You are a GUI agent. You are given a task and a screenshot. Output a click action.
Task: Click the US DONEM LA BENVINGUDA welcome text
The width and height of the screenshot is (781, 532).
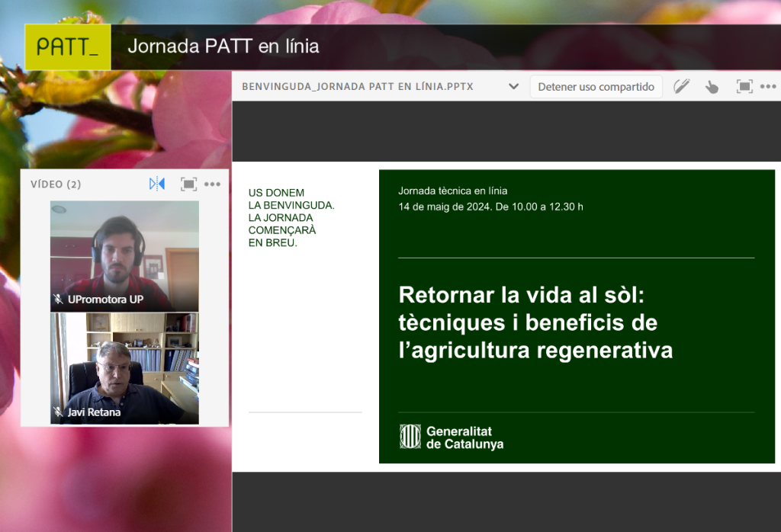291,217
